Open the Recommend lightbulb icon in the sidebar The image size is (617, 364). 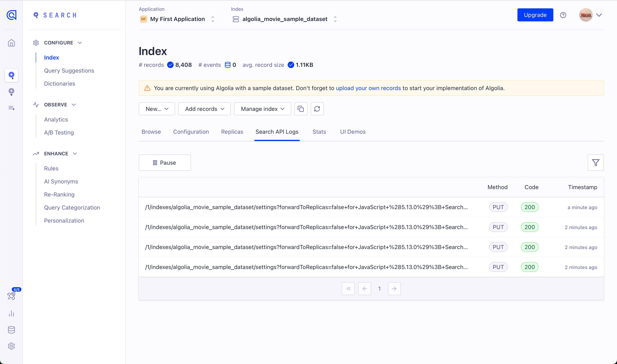point(11,92)
